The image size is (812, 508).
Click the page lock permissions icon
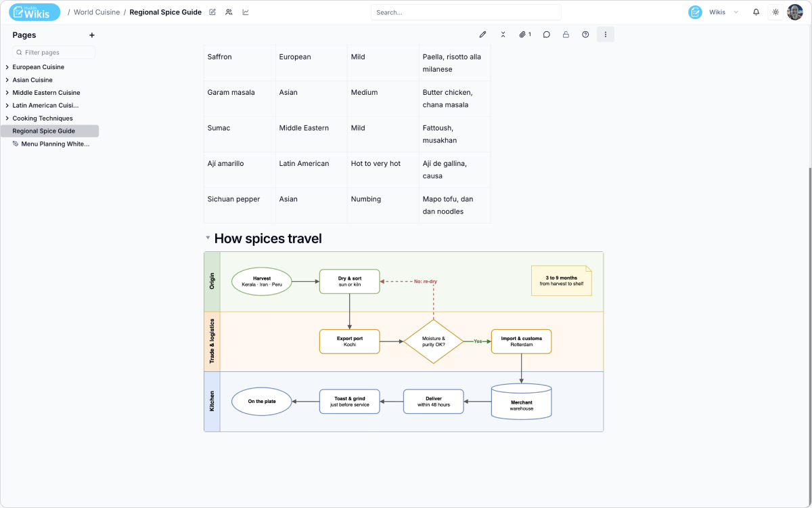tap(566, 35)
